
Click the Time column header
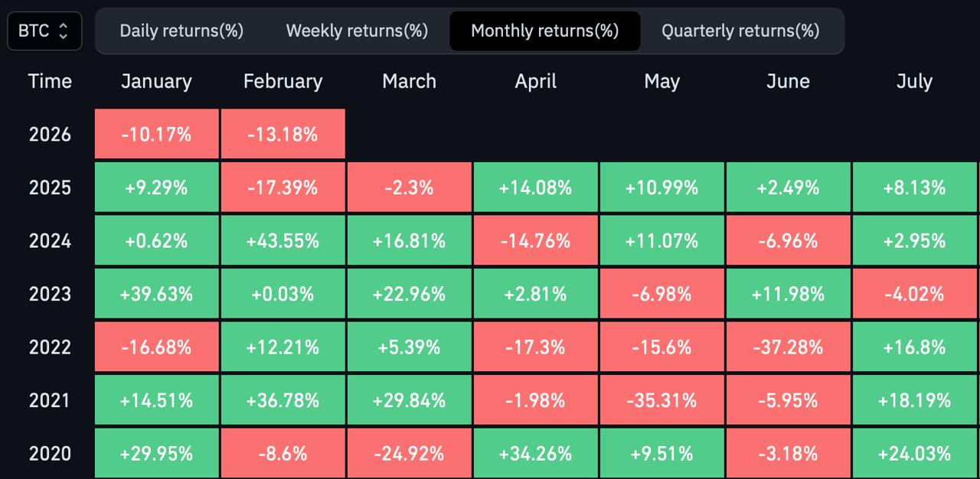50,82
